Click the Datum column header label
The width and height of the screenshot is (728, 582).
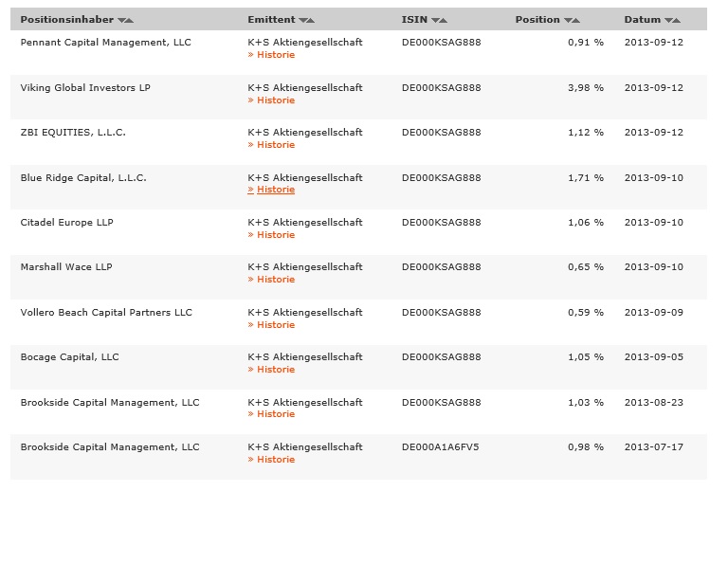[x=643, y=20]
